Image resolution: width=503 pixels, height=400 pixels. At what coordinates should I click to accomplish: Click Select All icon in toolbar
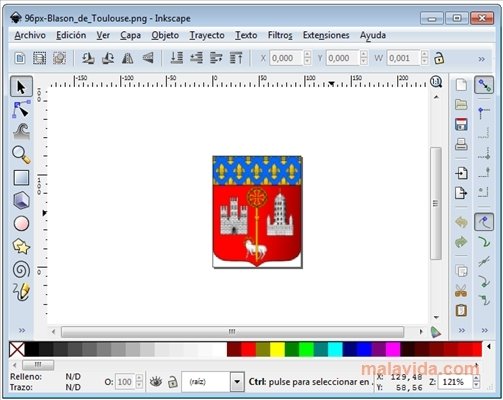(20, 58)
